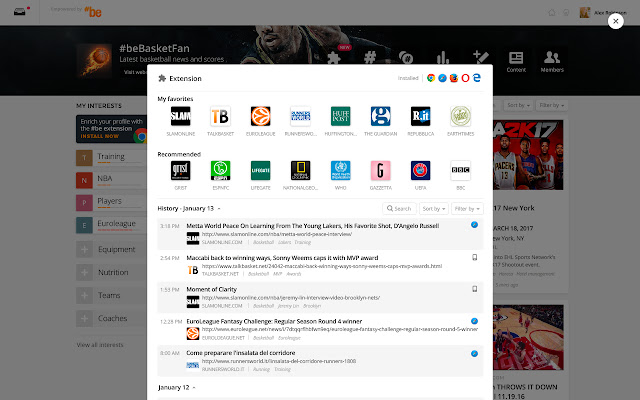Select the National Geographic recommended icon

(x=300, y=171)
